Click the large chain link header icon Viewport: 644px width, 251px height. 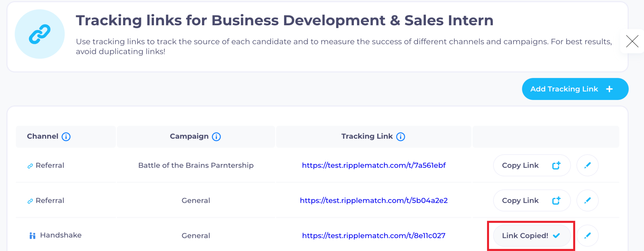[x=40, y=34]
